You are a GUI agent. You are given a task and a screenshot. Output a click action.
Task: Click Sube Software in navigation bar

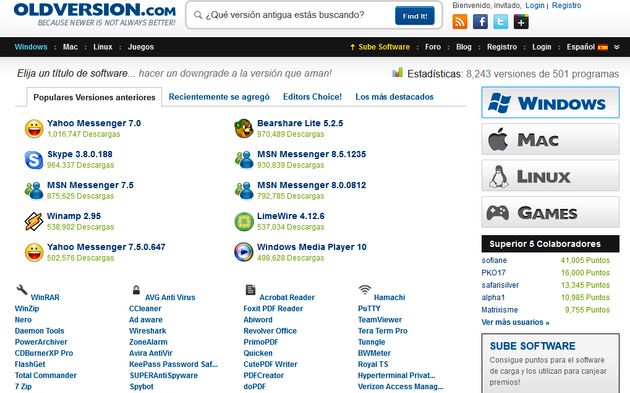380,47
